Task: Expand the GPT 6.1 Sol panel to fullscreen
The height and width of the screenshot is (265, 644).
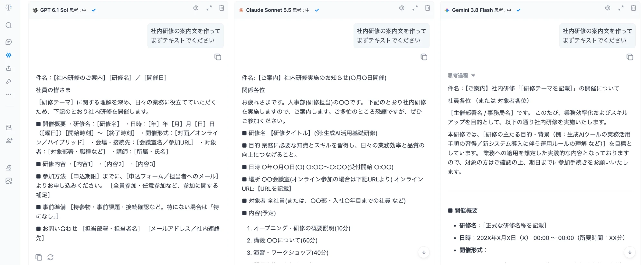Action: coord(209,8)
